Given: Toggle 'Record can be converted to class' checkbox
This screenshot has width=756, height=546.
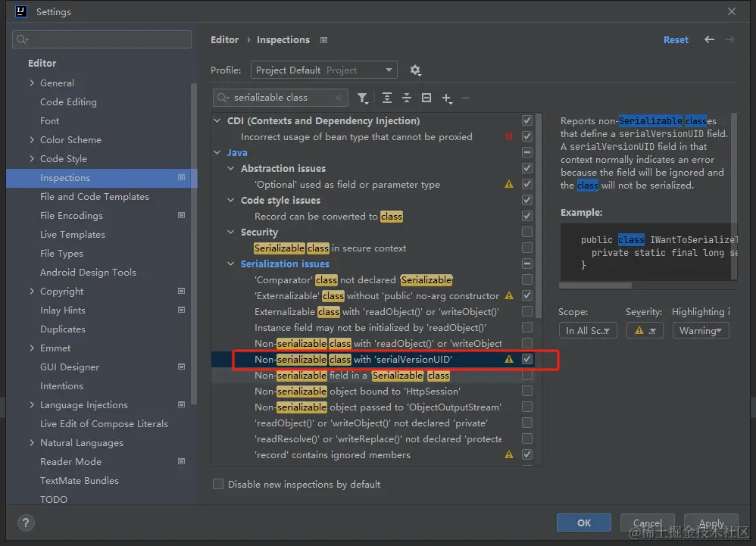Looking at the screenshot, I should 527,216.
